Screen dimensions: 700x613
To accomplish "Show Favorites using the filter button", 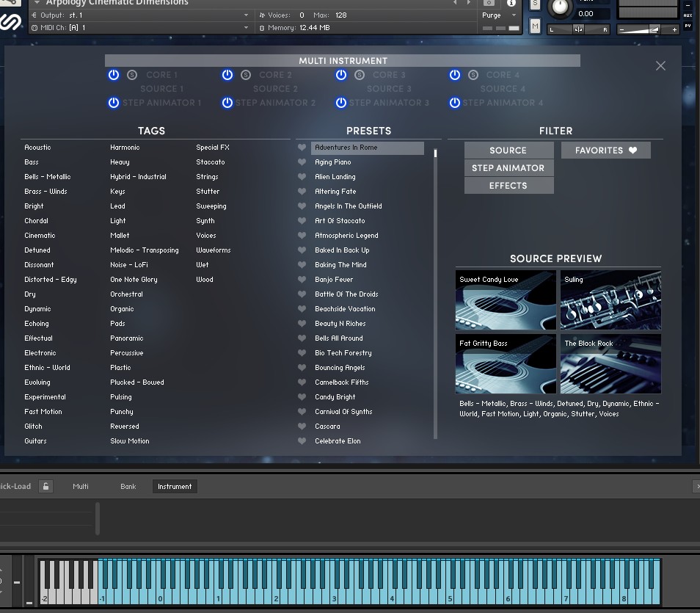I will pos(605,150).
